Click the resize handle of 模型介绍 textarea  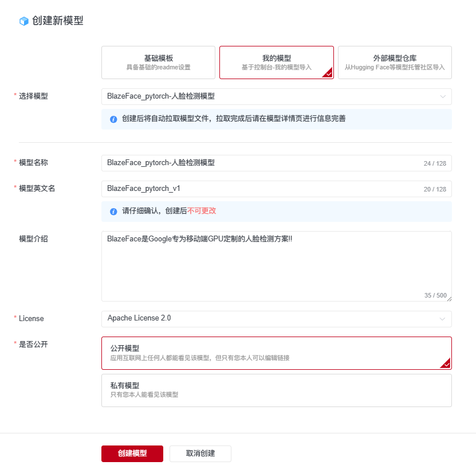coord(449,298)
